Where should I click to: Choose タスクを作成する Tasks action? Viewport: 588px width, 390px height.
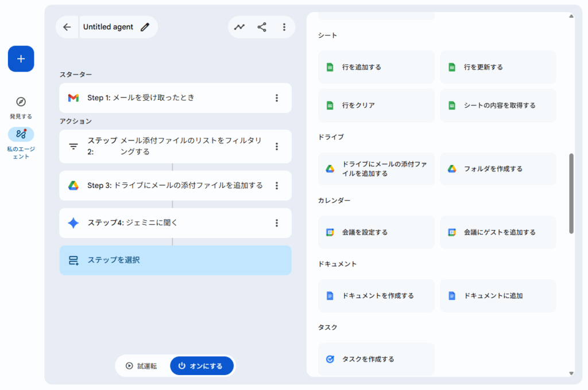click(x=376, y=359)
